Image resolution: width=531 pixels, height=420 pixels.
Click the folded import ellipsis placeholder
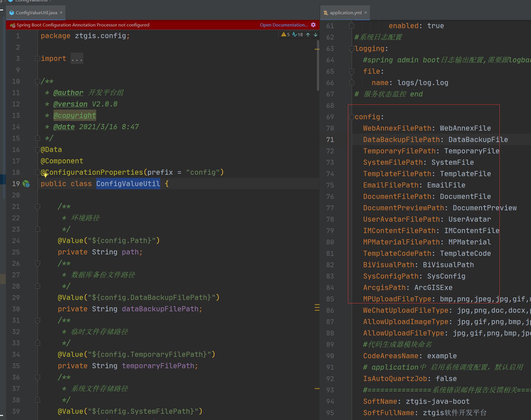tap(77, 59)
